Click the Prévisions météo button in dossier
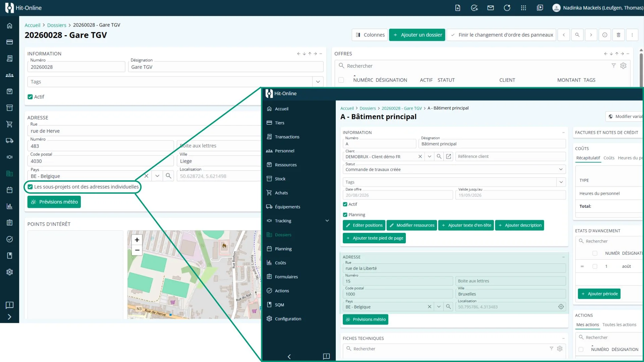 tap(54, 202)
